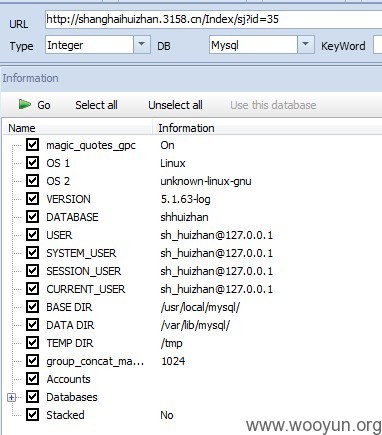This screenshot has width=382, height=435.
Task: Click the unknown-linux-gnu value
Action: (206, 181)
